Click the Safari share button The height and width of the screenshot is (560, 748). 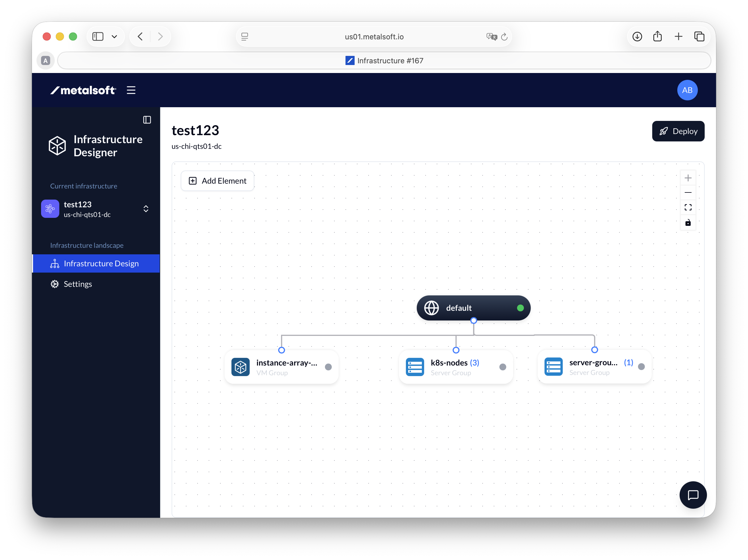pos(657,36)
